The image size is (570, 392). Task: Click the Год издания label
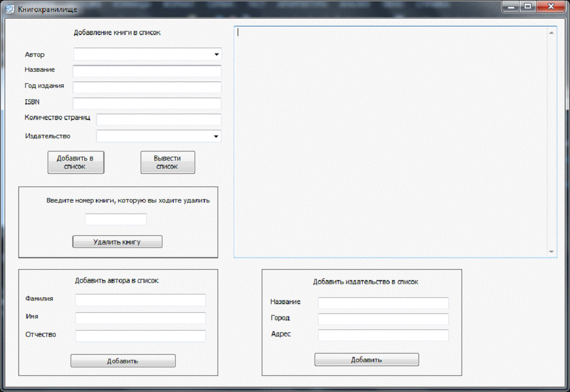pos(44,86)
